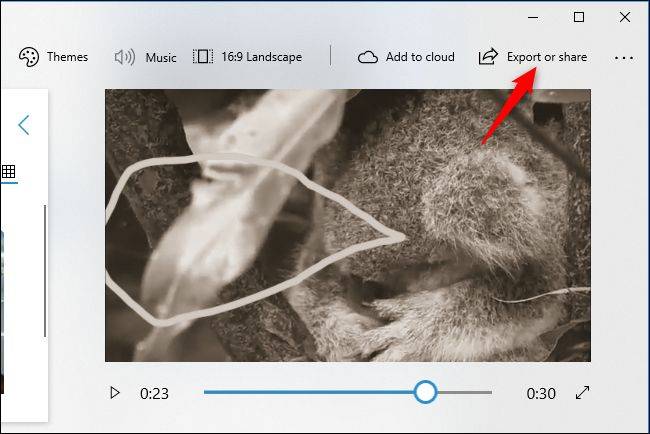The height and width of the screenshot is (434, 650).
Task: Click the left panel vertical scrollbar
Action: point(45,271)
